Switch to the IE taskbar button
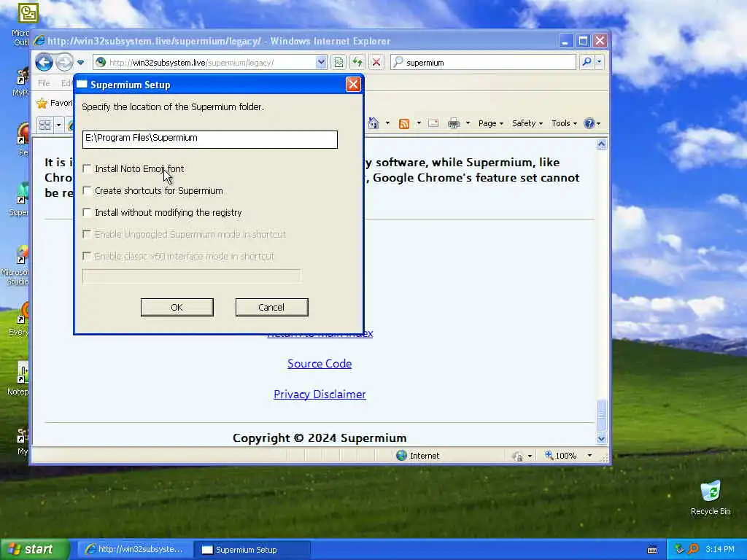This screenshot has height=560, width=747. coord(134,550)
